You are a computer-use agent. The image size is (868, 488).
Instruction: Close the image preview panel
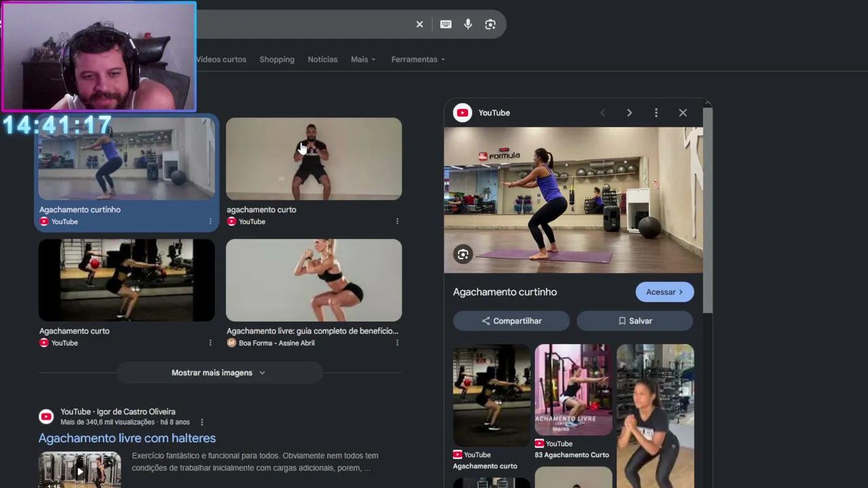(x=683, y=113)
